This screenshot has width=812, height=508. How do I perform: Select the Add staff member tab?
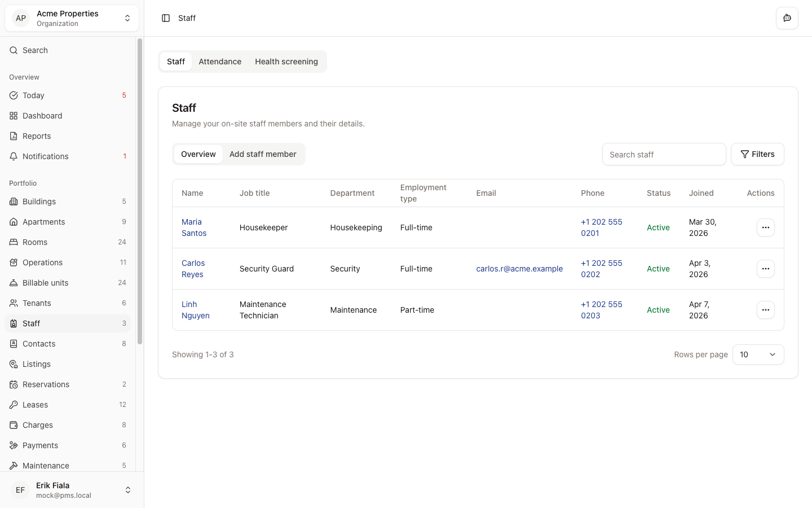263,154
